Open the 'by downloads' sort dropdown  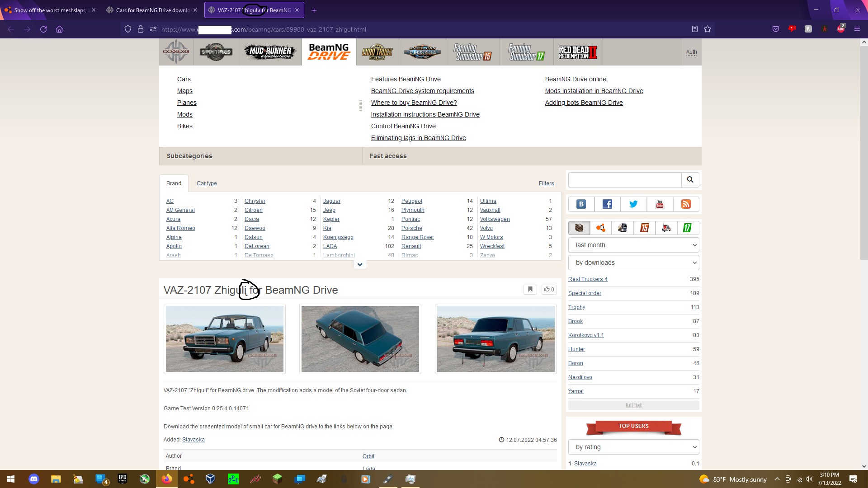(x=634, y=263)
